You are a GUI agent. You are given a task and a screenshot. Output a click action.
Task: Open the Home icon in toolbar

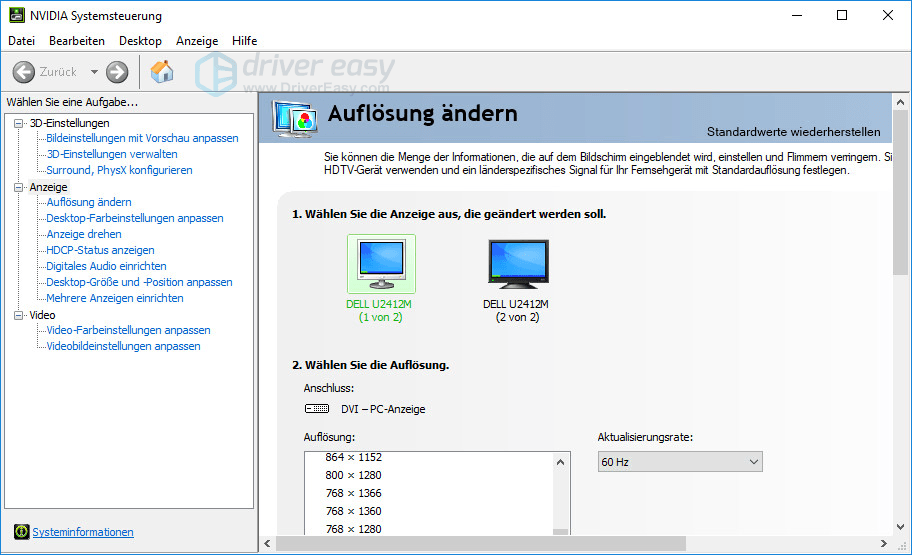click(162, 72)
